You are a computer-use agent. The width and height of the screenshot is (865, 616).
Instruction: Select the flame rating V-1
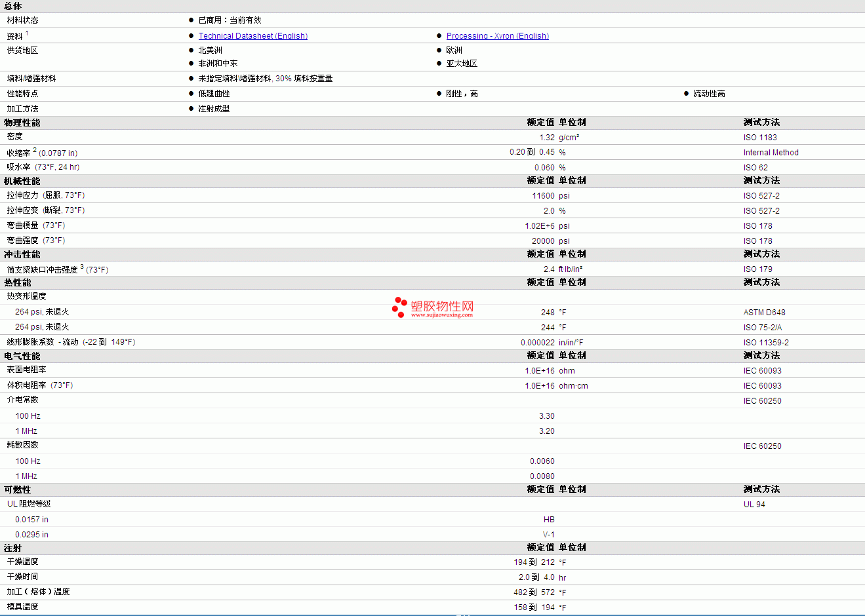tap(549, 535)
